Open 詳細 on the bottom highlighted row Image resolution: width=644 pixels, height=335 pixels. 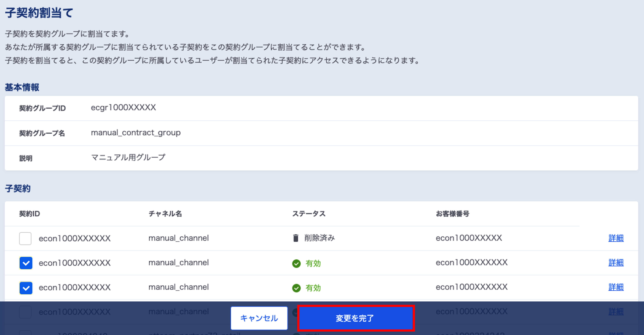coord(616,311)
